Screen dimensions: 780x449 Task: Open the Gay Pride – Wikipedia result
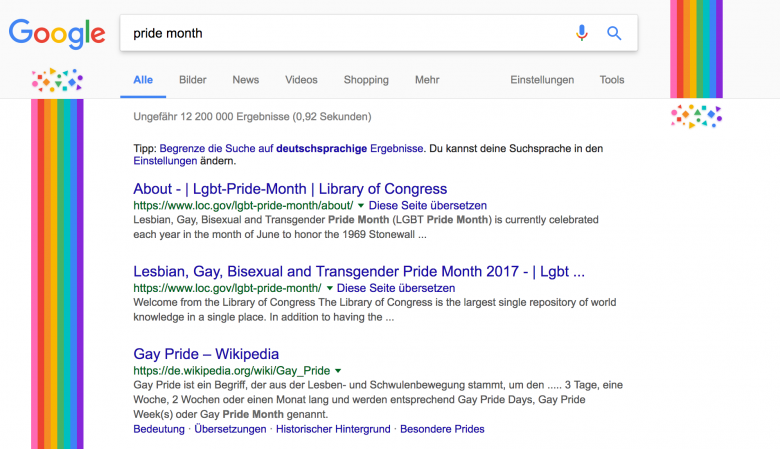tap(206, 354)
